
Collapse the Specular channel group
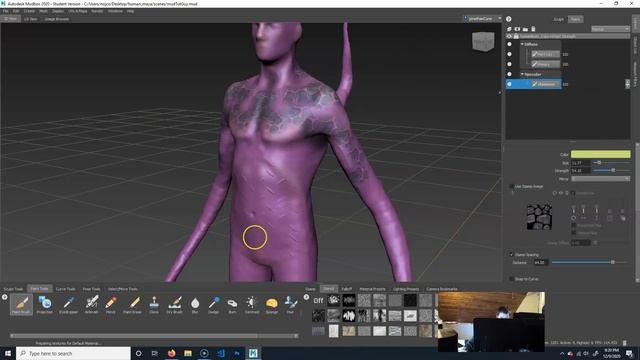[x=522, y=74]
